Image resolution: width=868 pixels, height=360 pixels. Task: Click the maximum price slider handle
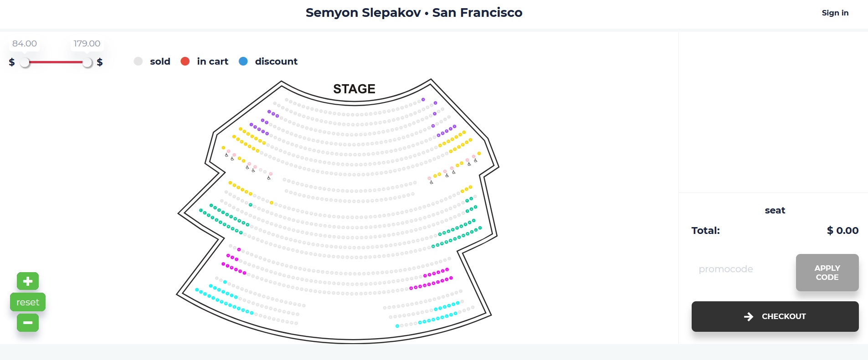(x=87, y=62)
